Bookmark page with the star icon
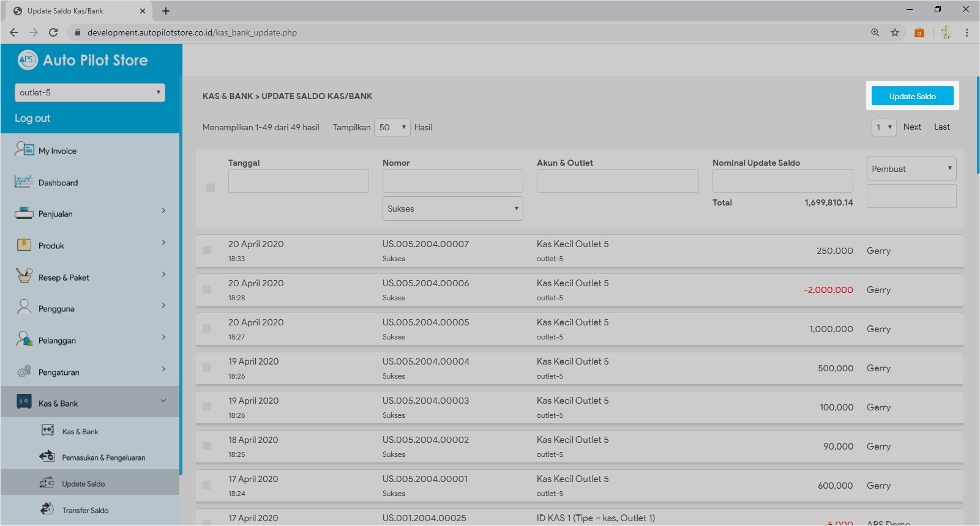This screenshot has width=980, height=526. point(894,32)
